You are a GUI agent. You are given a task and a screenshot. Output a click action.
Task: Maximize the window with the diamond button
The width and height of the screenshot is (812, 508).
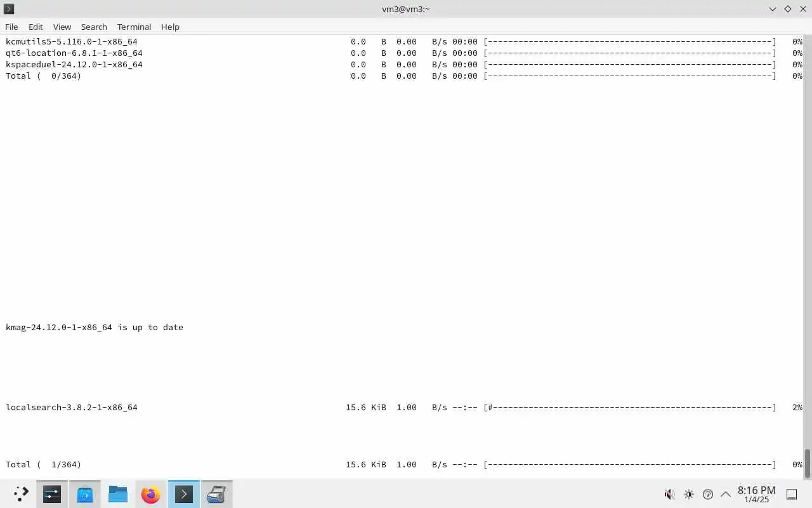point(787,9)
